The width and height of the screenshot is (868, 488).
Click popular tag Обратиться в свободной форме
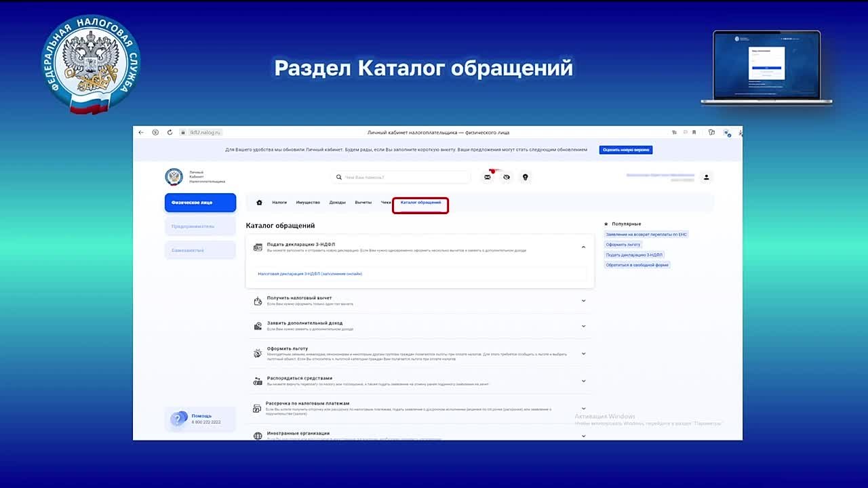click(637, 265)
